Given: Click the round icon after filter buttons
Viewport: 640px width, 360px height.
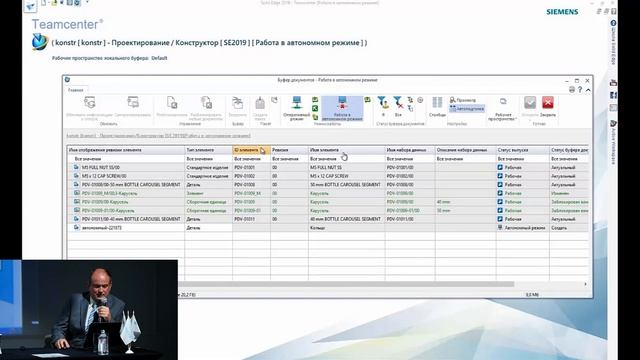Looking at the screenshot, I should point(420,100).
